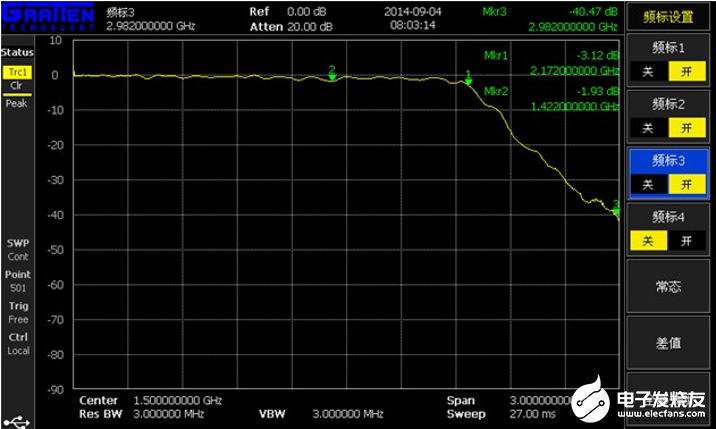The image size is (716, 429).
Task: Click the Peak detector label
Action: coord(16,104)
